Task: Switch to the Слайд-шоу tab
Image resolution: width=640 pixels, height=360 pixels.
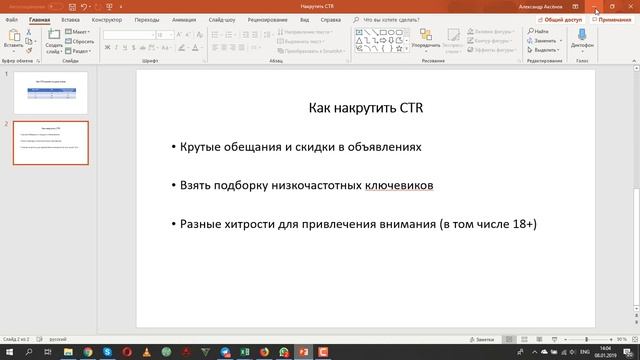Action: tap(222, 20)
